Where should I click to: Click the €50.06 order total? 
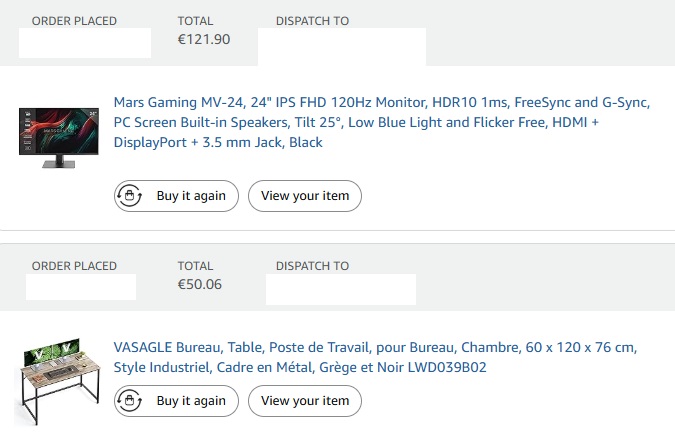pos(200,284)
